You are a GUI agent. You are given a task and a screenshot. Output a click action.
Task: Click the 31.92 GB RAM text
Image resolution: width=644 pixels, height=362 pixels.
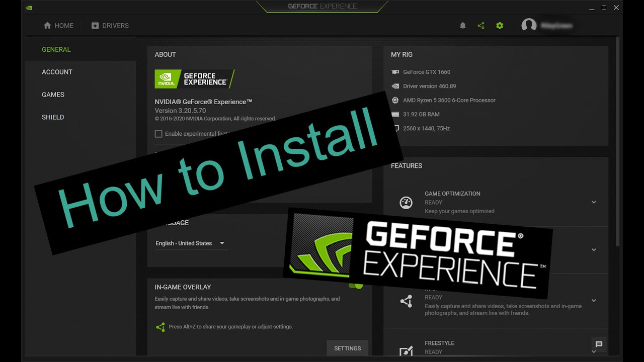[x=421, y=114]
